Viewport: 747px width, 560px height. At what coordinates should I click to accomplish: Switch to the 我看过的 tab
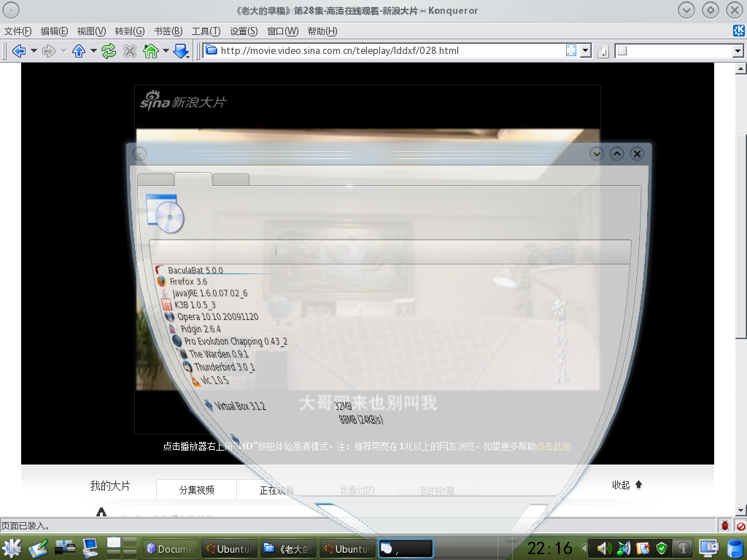(357, 489)
